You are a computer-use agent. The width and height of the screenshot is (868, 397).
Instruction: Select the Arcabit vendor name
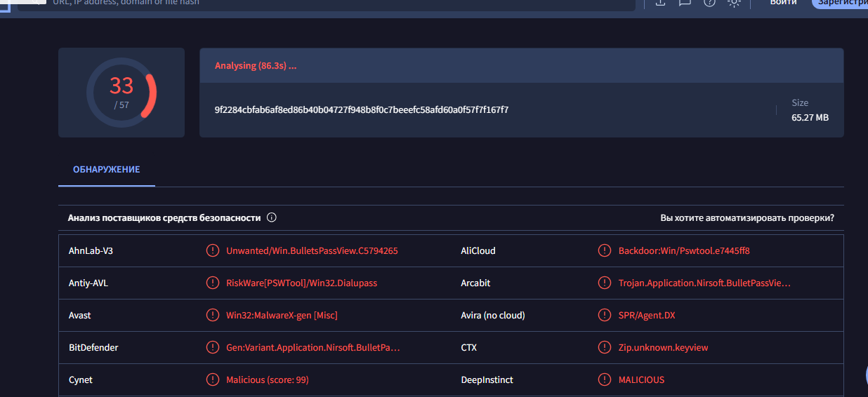point(475,283)
